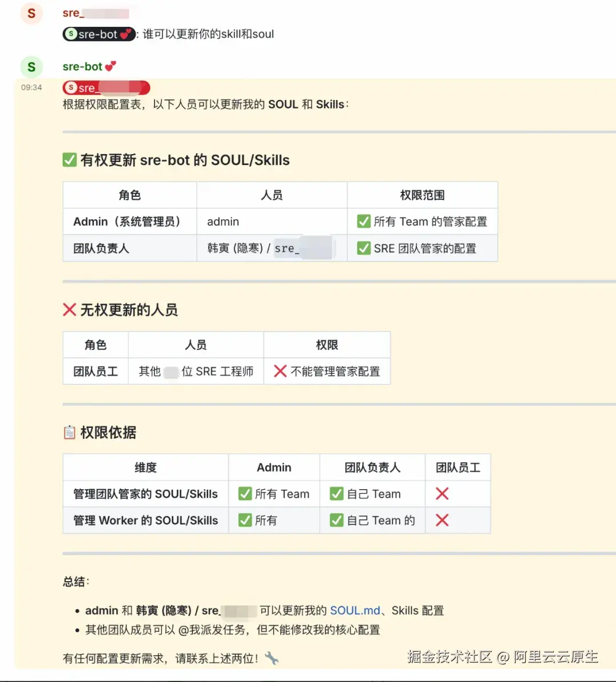
Task: Click the clipboard icon next to 权限依据
Action: coord(69,432)
